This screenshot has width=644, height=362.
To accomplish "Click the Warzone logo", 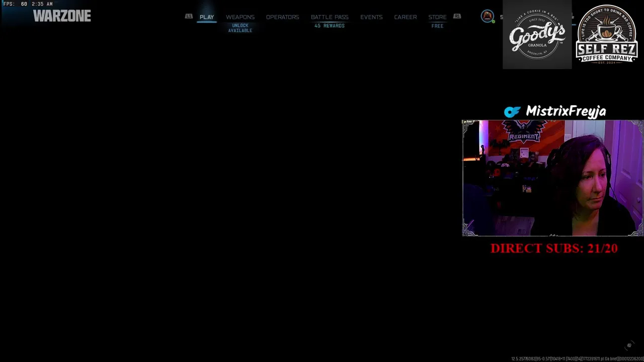I will point(62,16).
